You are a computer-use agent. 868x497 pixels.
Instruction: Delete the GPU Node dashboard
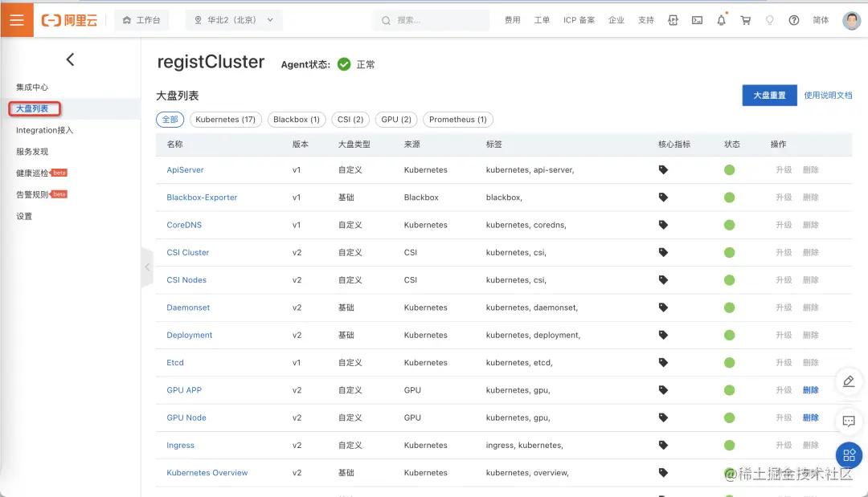pyautogui.click(x=810, y=418)
